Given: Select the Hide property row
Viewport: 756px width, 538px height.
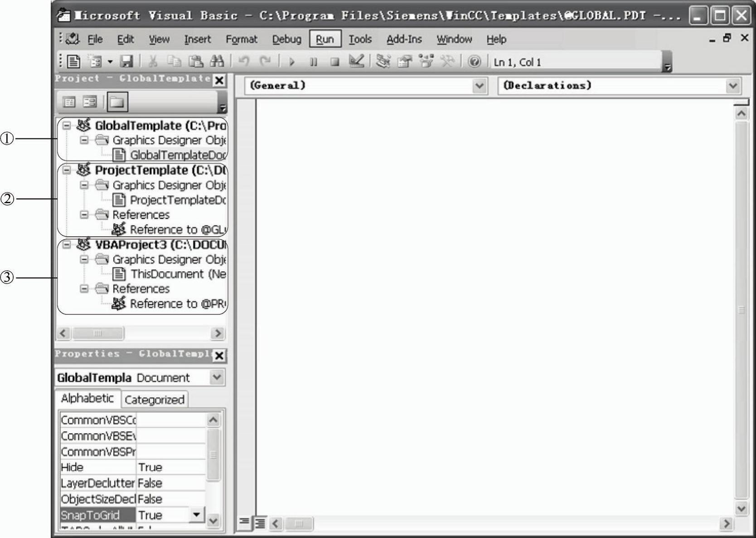Looking at the screenshot, I should point(133,467).
